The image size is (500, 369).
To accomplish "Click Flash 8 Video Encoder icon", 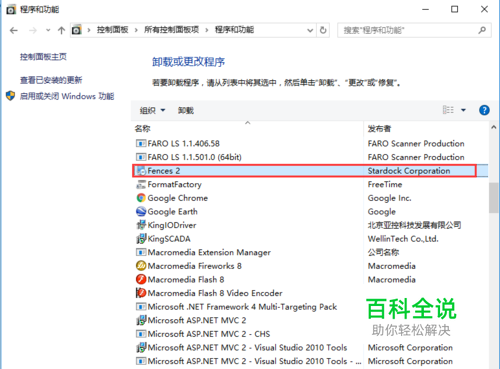I will 141,293.
